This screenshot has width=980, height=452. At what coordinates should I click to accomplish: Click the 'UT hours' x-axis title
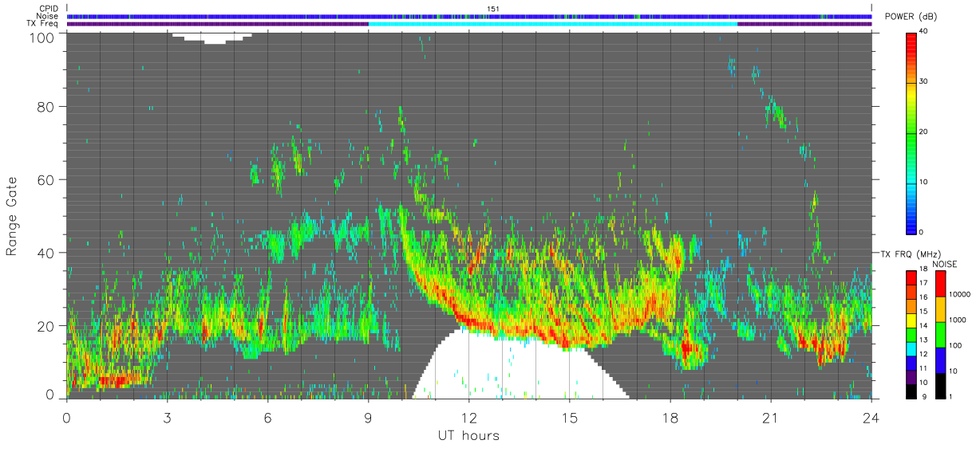point(468,436)
